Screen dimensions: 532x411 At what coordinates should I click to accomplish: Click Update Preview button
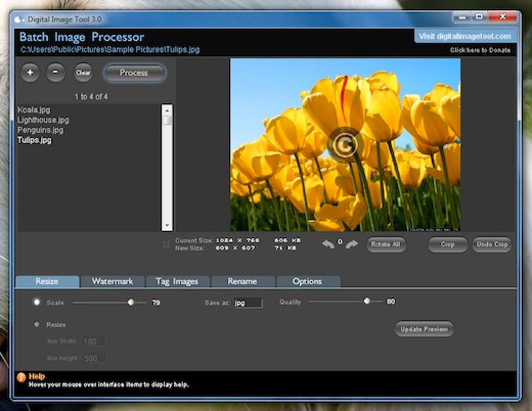point(424,329)
